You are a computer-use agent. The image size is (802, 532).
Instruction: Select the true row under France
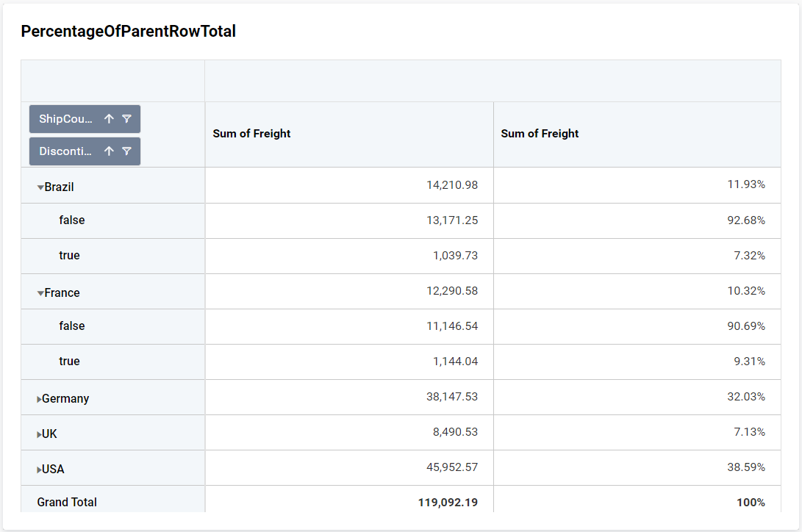[70, 361]
